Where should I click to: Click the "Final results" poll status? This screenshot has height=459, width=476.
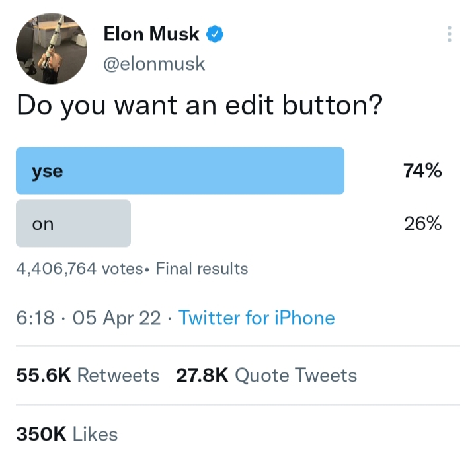(x=202, y=269)
